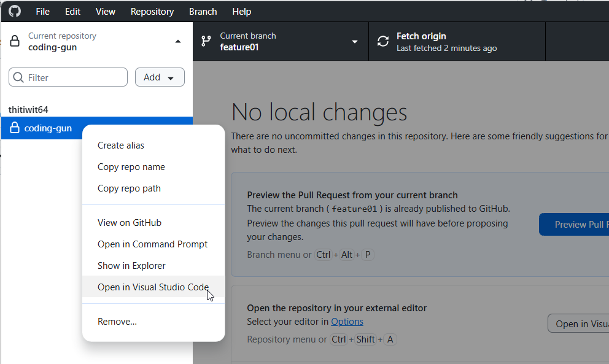Expand the Current branch dropdown arrow

coord(355,42)
